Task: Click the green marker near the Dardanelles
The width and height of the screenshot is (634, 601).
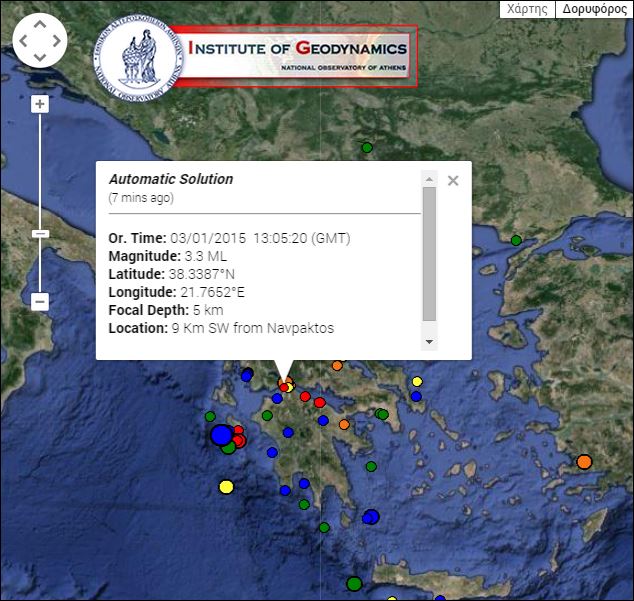Action: (516, 241)
